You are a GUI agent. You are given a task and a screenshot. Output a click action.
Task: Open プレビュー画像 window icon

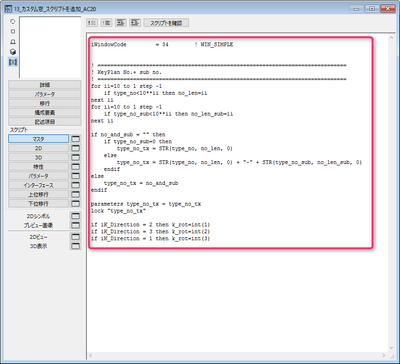(x=76, y=225)
